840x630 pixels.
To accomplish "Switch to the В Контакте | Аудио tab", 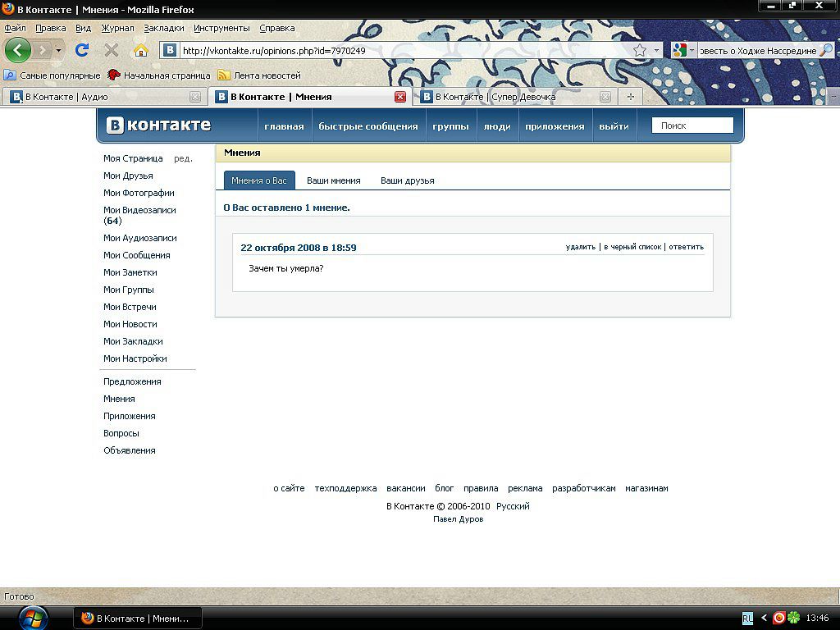I will pos(102,97).
